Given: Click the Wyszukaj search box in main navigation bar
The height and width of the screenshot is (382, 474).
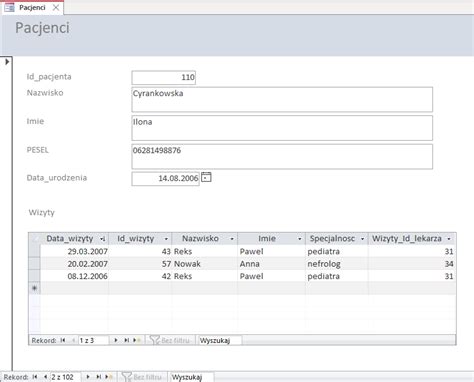Looking at the screenshot, I should [x=192, y=377].
